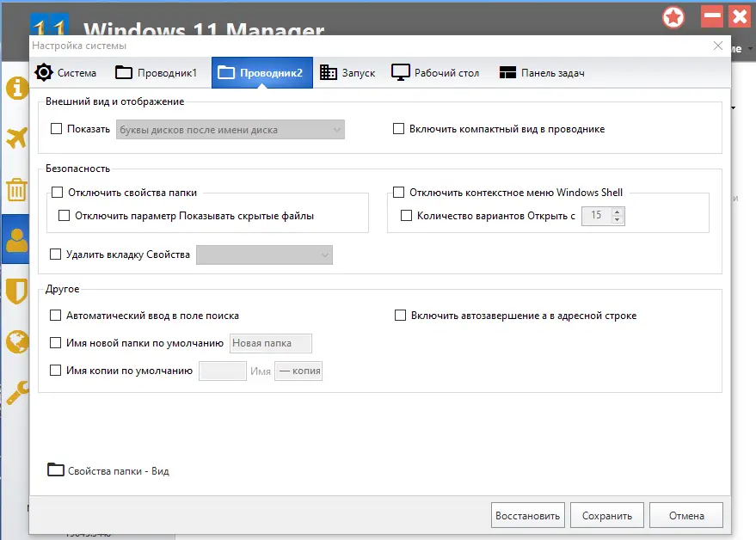This screenshot has width=756, height=540.
Task: Check Включить компактный вид в проводнике
Action: click(399, 129)
